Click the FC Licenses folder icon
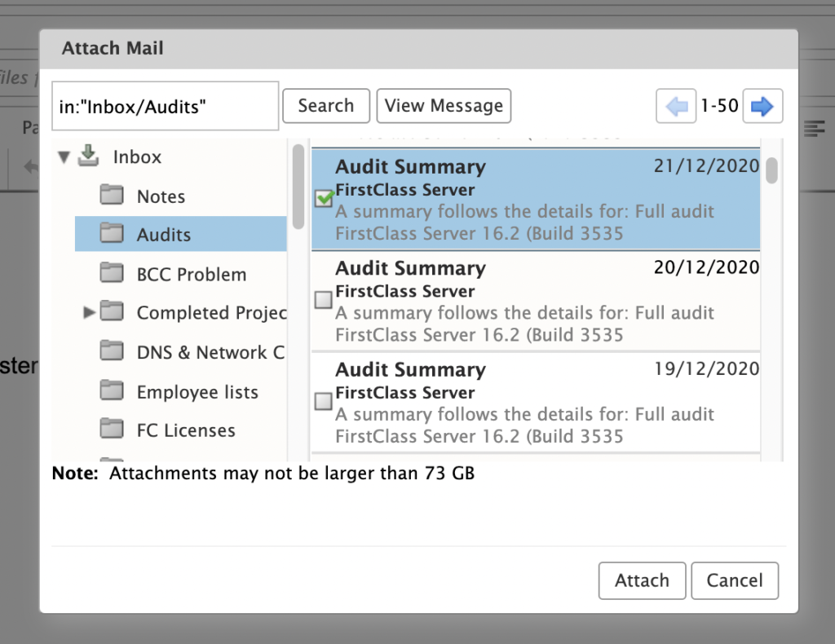835x644 pixels. (x=112, y=429)
